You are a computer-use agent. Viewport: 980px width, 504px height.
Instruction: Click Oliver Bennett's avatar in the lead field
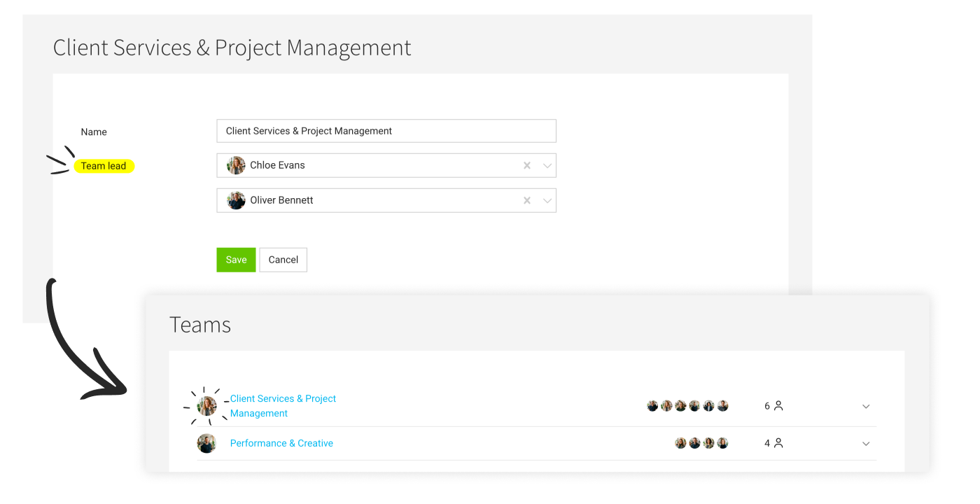click(237, 201)
